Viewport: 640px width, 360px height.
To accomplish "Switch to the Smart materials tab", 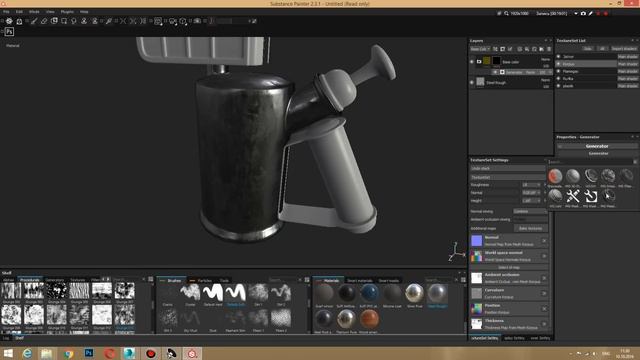I will 360,280.
